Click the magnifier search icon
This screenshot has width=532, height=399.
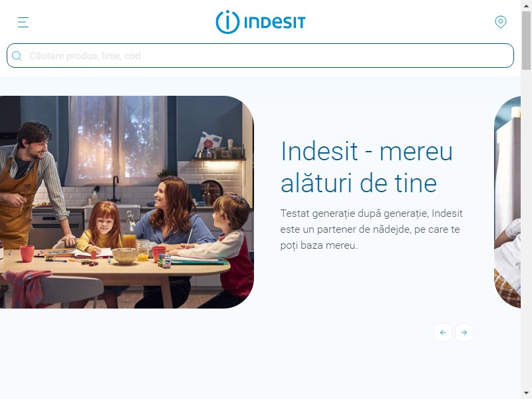click(16, 56)
